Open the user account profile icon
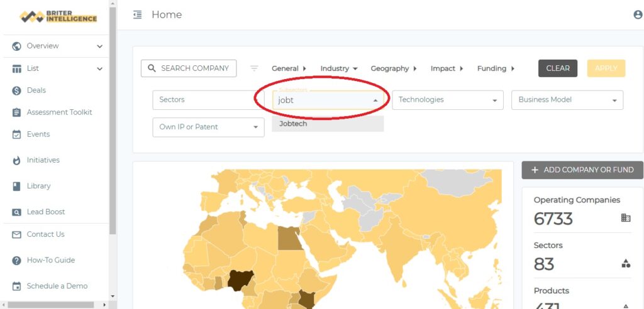644x309 pixels. tap(638, 15)
